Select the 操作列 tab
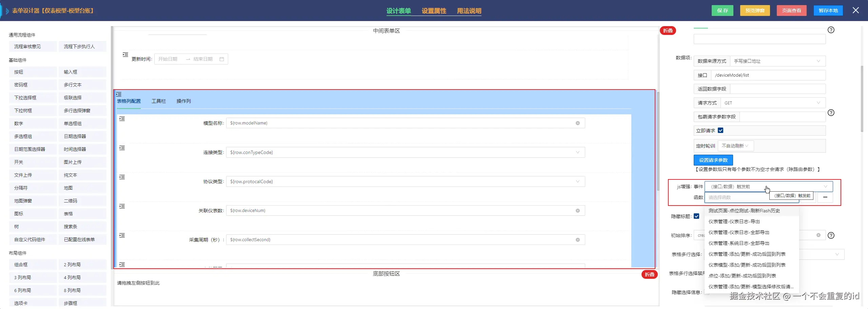Image resolution: width=868 pixels, height=309 pixels. [184, 101]
